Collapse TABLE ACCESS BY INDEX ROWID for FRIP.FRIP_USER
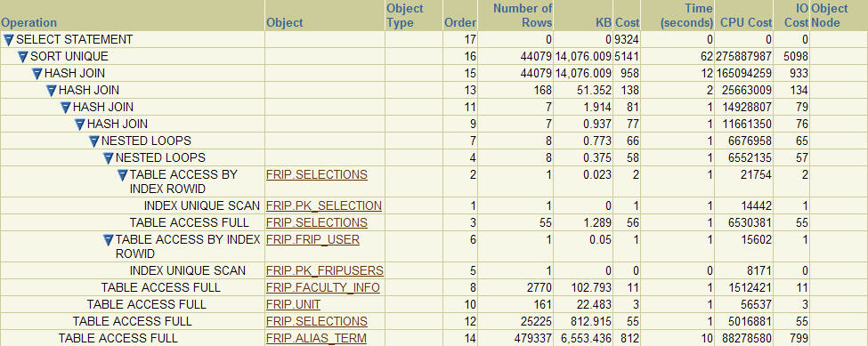This screenshot has width=868, height=346. point(109,240)
